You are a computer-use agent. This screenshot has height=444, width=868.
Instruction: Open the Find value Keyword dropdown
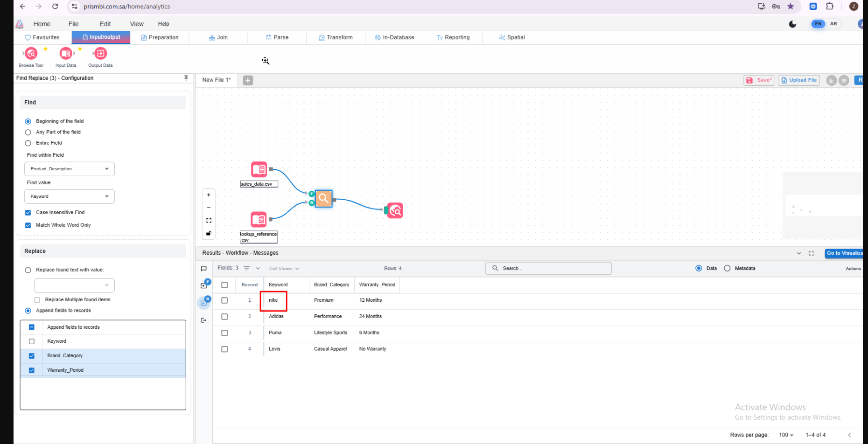click(x=70, y=196)
